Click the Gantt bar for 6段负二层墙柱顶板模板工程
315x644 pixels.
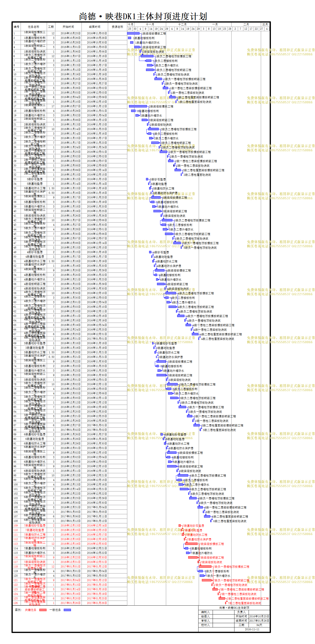point(183,475)
